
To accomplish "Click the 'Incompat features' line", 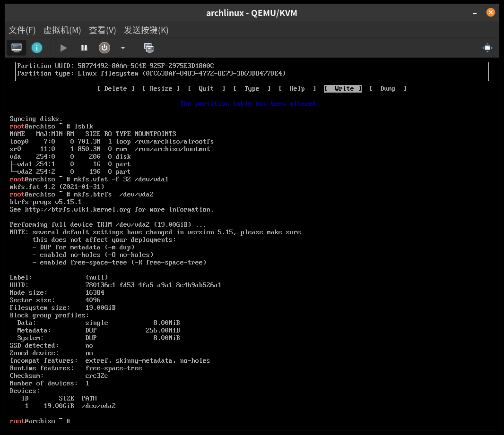I will click(110, 360).
